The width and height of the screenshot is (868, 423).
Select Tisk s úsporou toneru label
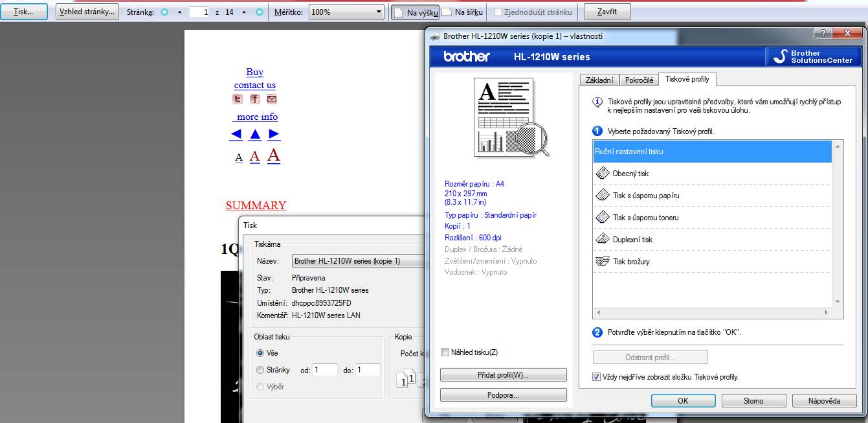(646, 218)
